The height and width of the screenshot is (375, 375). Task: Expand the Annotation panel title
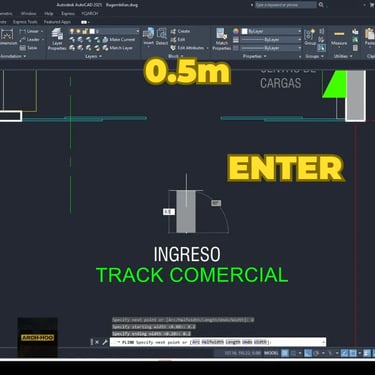(x=13, y=56)
